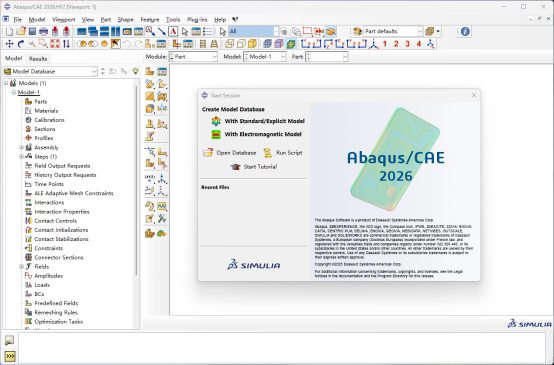
Task: Click the Create Datum Axis icon
Action: [x=162, y=179]
